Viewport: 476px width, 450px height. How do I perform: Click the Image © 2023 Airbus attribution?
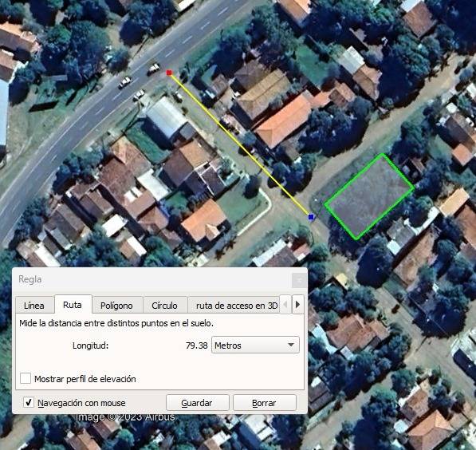coord(124,417)
